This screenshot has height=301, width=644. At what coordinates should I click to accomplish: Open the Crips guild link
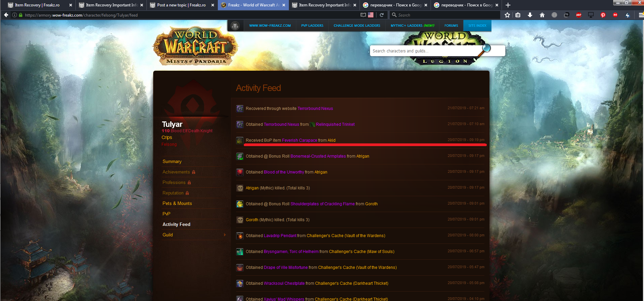pos(167,137)
